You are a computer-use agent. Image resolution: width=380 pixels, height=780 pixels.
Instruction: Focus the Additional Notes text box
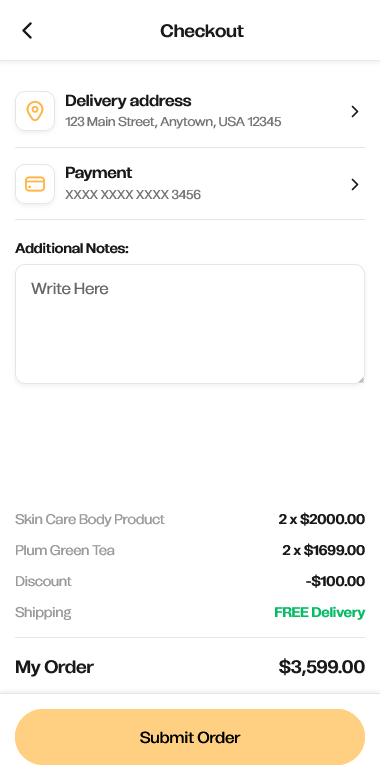click(190, 324)
